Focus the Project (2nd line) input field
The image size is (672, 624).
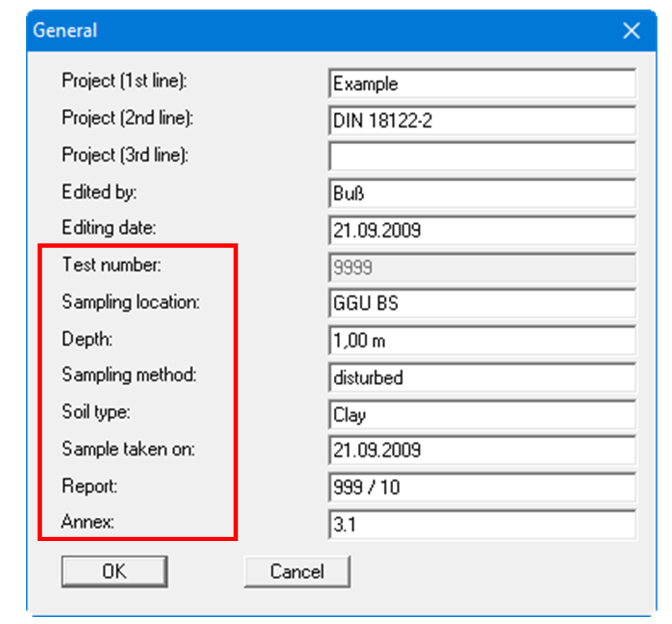coord(482,120)
